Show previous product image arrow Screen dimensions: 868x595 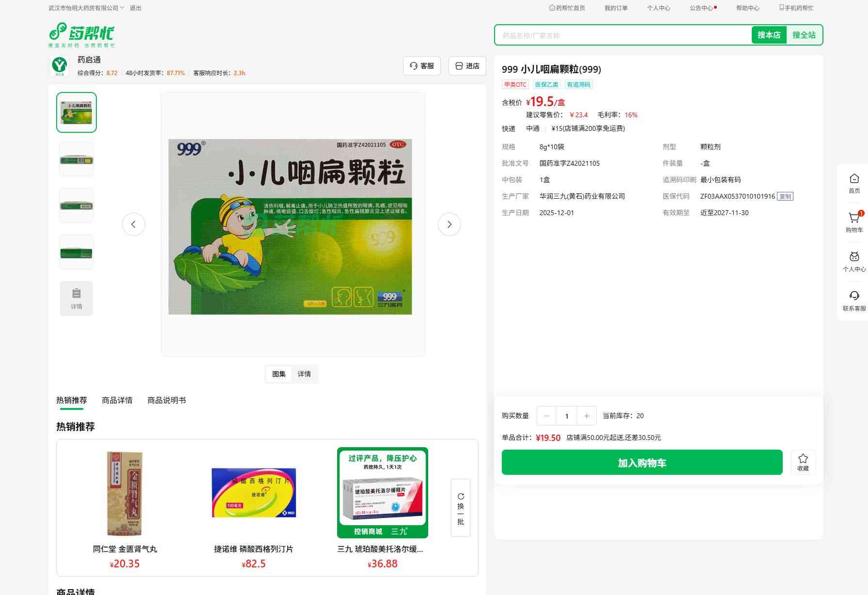pos(134,224)
